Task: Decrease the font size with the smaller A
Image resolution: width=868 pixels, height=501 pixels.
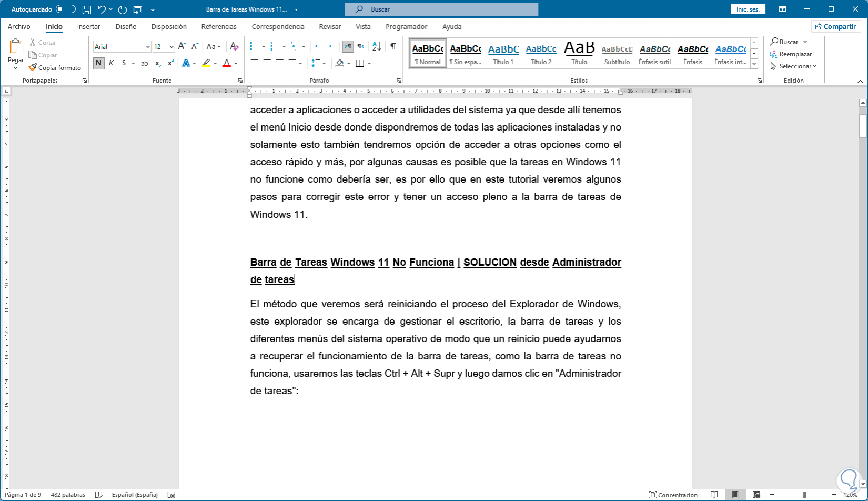Action: coord(195,46)
